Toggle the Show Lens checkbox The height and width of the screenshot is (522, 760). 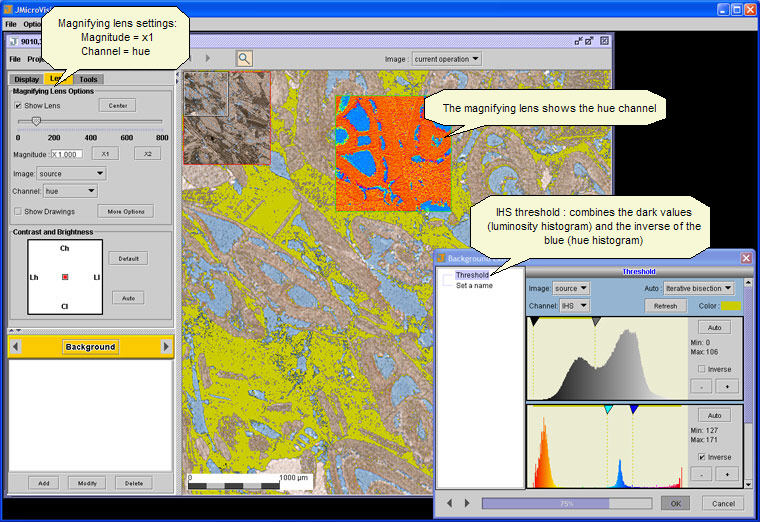click(18, 105)
